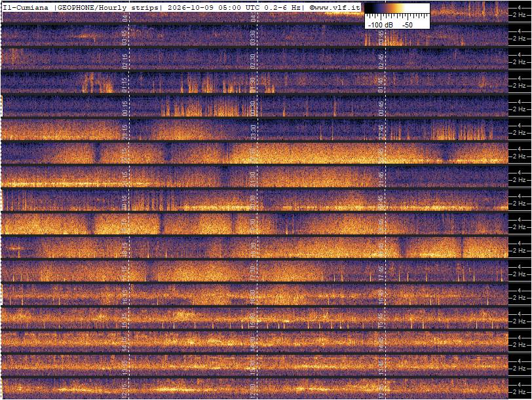This screenshot has height=400, width=532.
Task: Click the "2 Hz" label on the 01:00 strip
Action: pyautogui.click(x=519, y=86)
